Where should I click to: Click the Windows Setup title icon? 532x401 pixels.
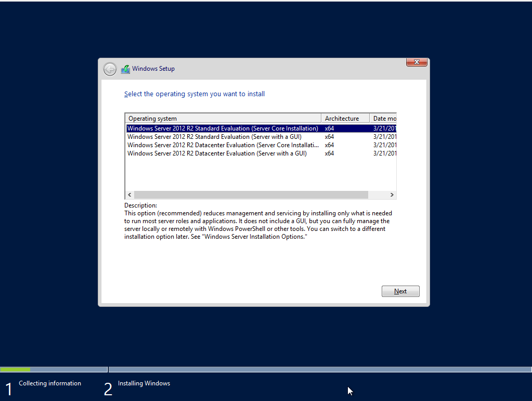click(x=125, y=69)
